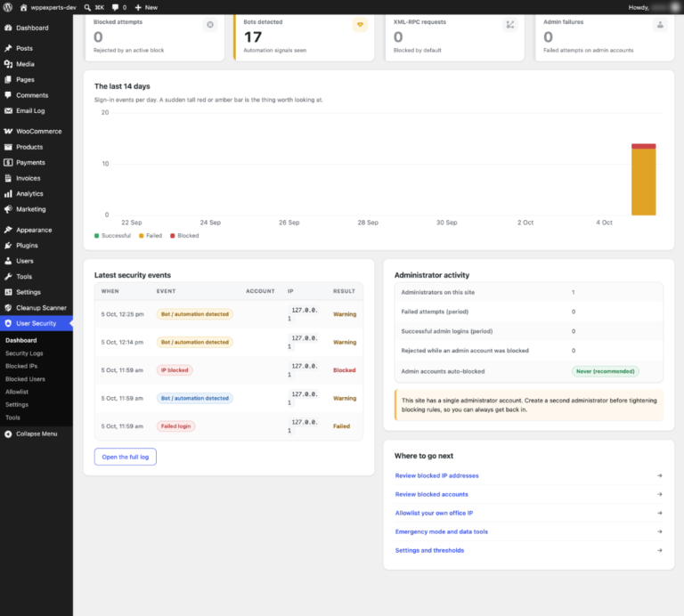Viewport: 684px width, 616px height.
Task: Open the search command palette icon
Action: tap(87, 7)
